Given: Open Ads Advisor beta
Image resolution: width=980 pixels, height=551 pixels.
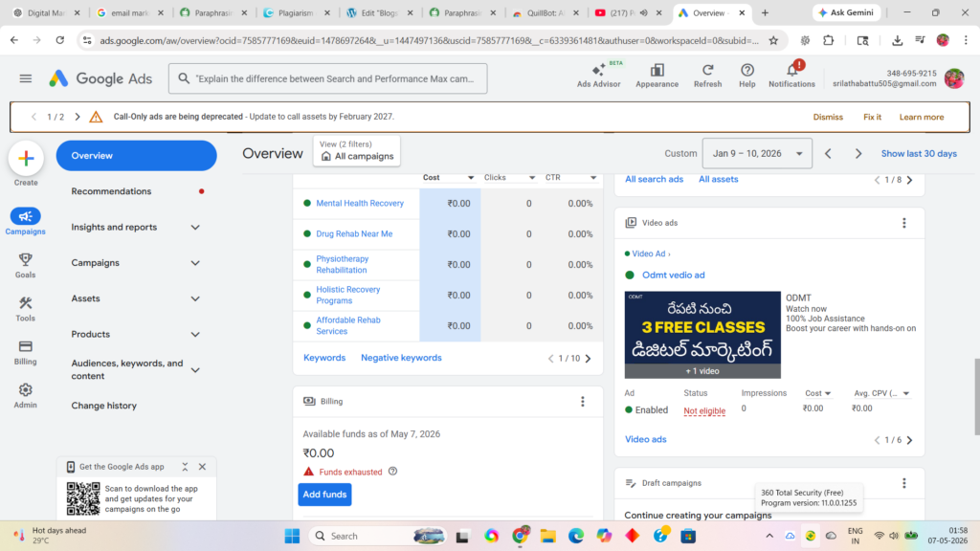Looking at the screenshot, I should pos(599,75).
